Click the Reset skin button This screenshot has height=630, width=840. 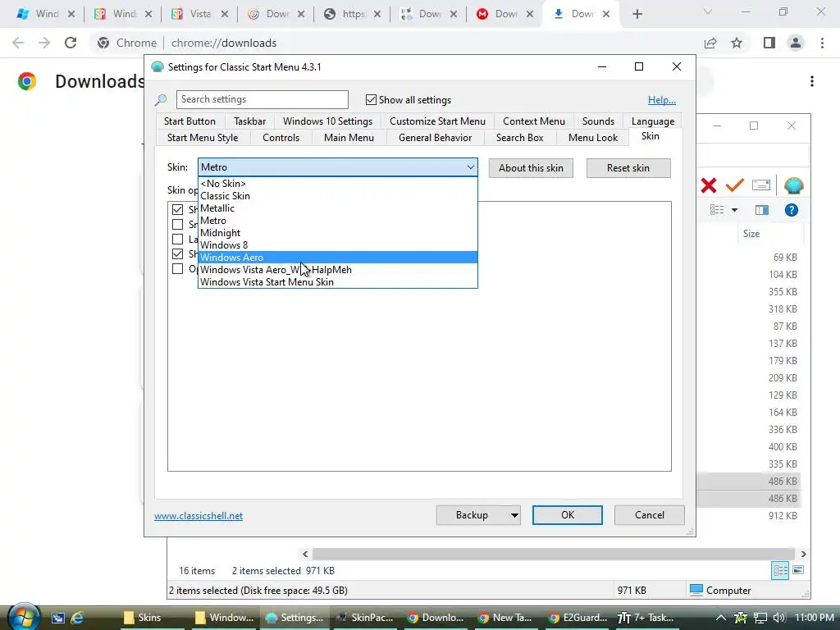(x=628, y=168)
